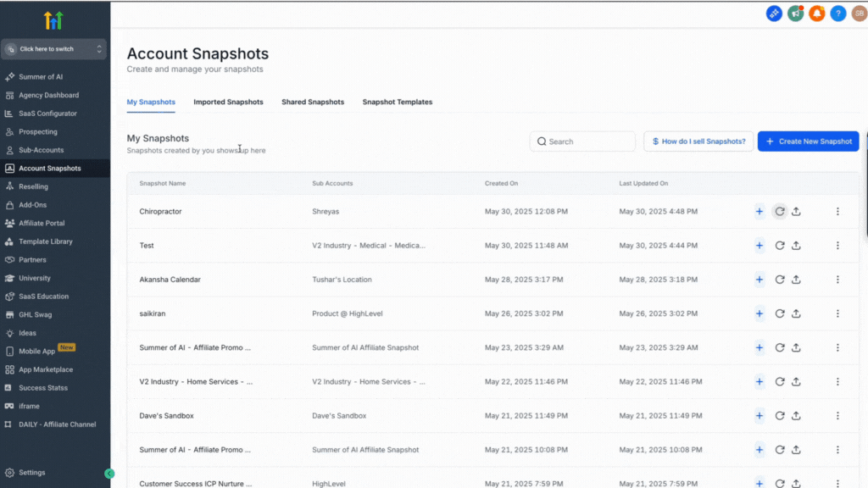
Task: Open the account switcher dropdown
Action: click(x=53, y=49)
